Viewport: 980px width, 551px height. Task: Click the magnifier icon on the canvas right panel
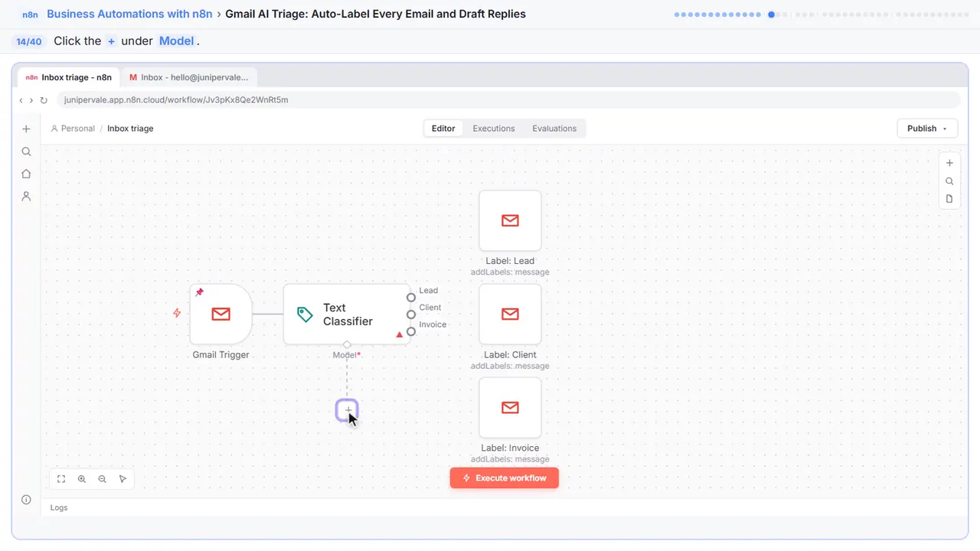click(x=949, y=181)
